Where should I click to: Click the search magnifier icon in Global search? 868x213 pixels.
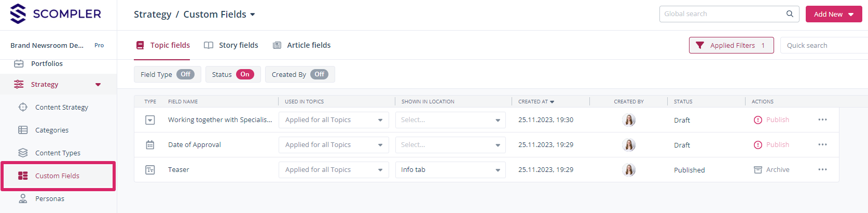pyautogui.click(x=790, y=14)
